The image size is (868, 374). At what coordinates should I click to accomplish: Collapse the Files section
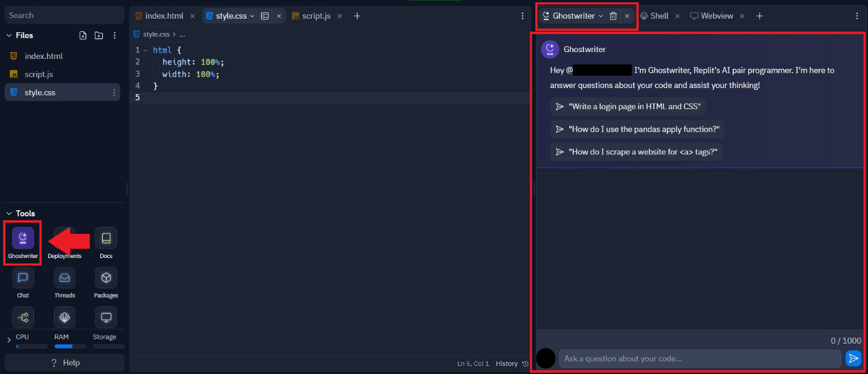[x=9, y=35]
